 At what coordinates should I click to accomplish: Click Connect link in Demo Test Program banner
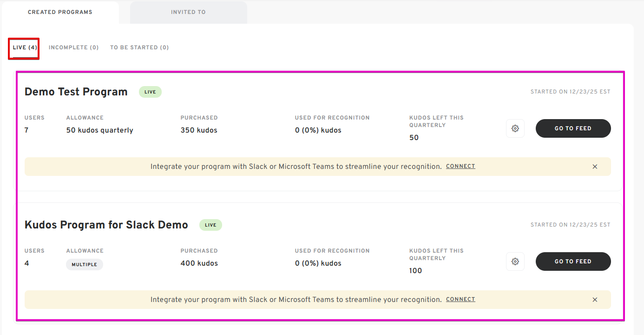(x=460, y=166)
